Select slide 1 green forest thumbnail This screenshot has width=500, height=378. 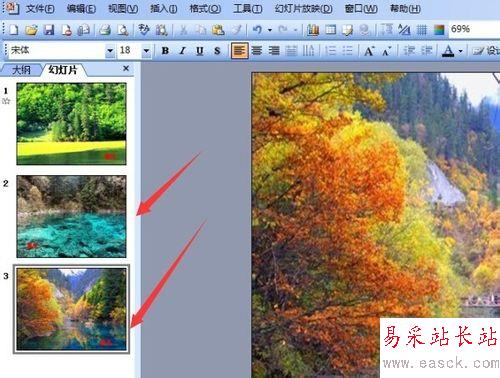tap(71, 124)
